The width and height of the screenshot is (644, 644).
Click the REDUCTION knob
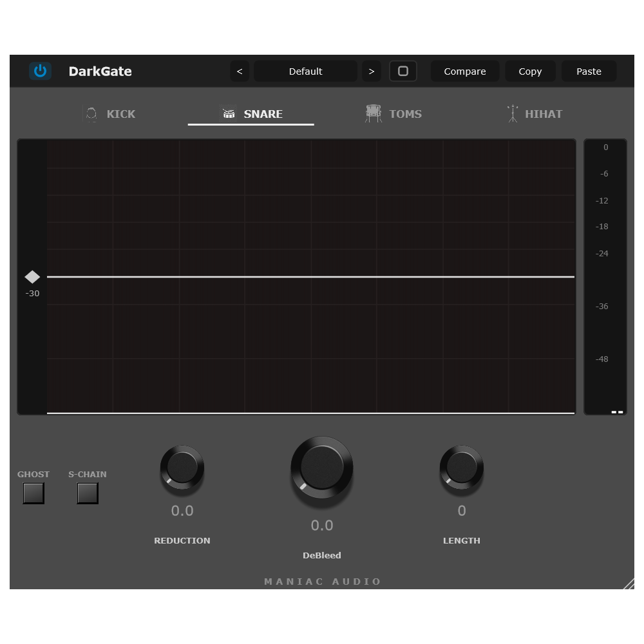[x=182, y=468]
